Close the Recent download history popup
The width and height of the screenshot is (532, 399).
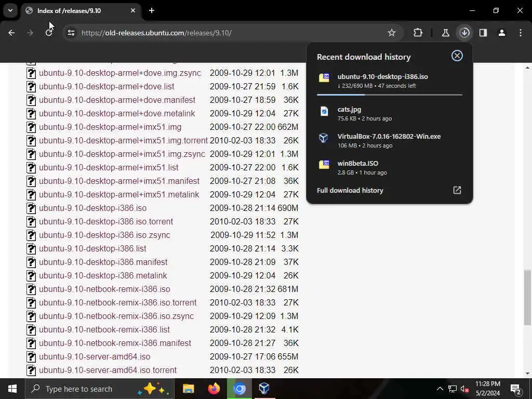[x=457, y=56]
